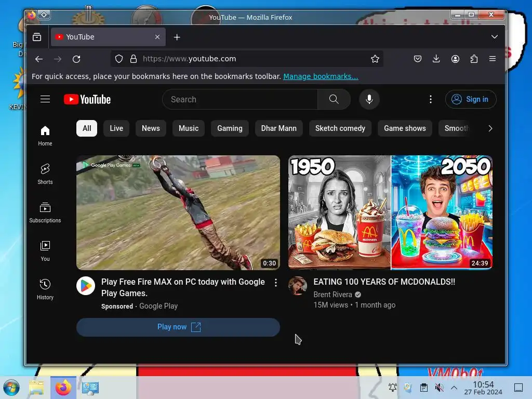
Task: Open EATING 100 YEARS OF MCDONALDS title
Action: click(x=384, y=282)
